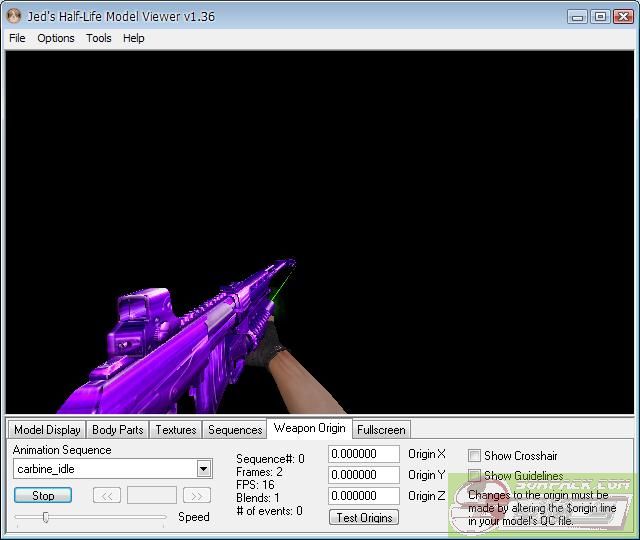Image resolution: width=640 pixels, height=540 pixels.
Task: Click the animation Speed slider handle
Action: point(45,517)
